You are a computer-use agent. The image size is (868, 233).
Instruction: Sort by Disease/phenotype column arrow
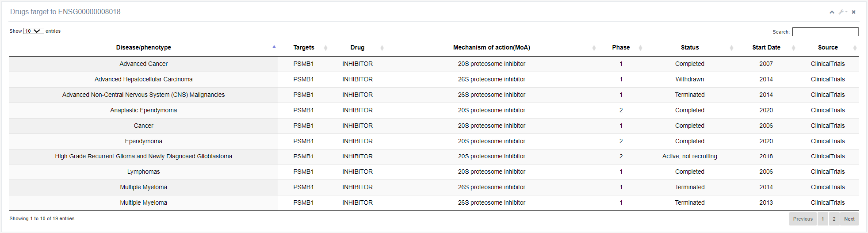coord(274,47)
